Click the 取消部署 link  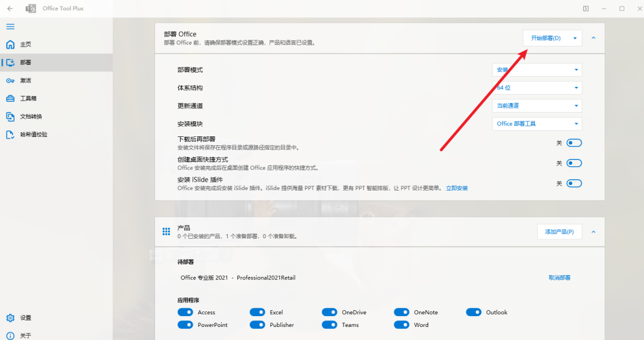click(x=559, y=277)
